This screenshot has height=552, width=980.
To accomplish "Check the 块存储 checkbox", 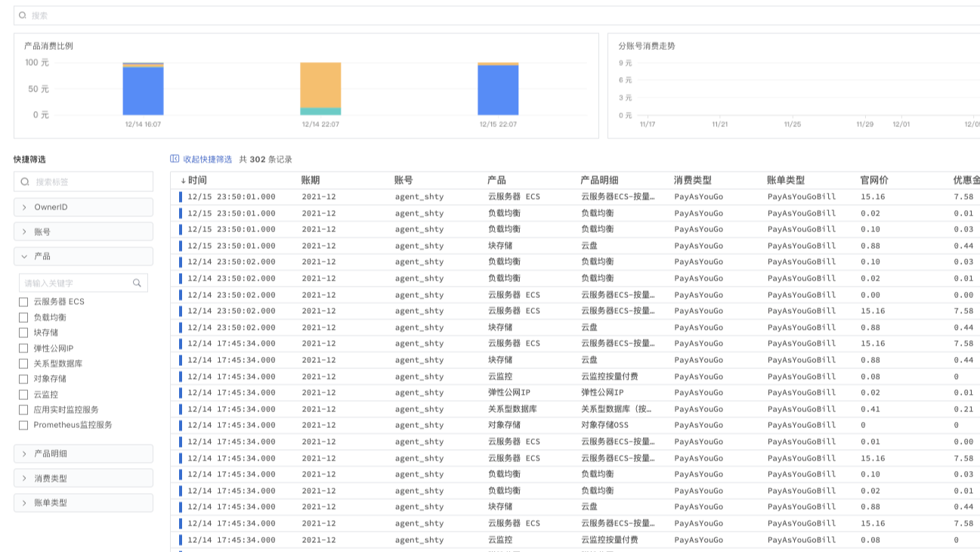I will [23, 331].
